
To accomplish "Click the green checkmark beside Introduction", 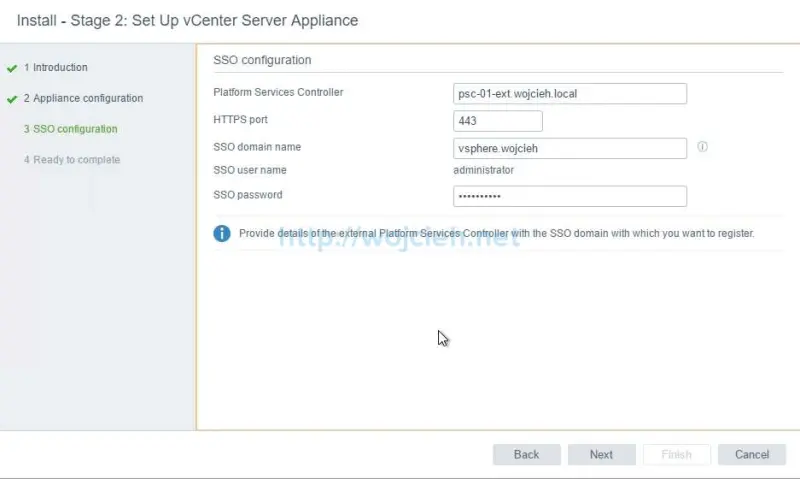I will tap(12, 68).
